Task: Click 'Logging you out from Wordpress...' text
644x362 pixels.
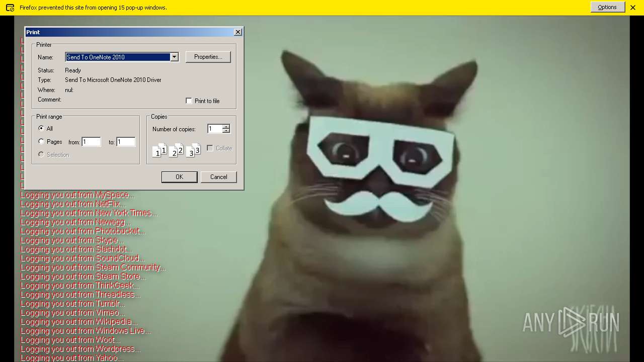Action: coord(80,348)
